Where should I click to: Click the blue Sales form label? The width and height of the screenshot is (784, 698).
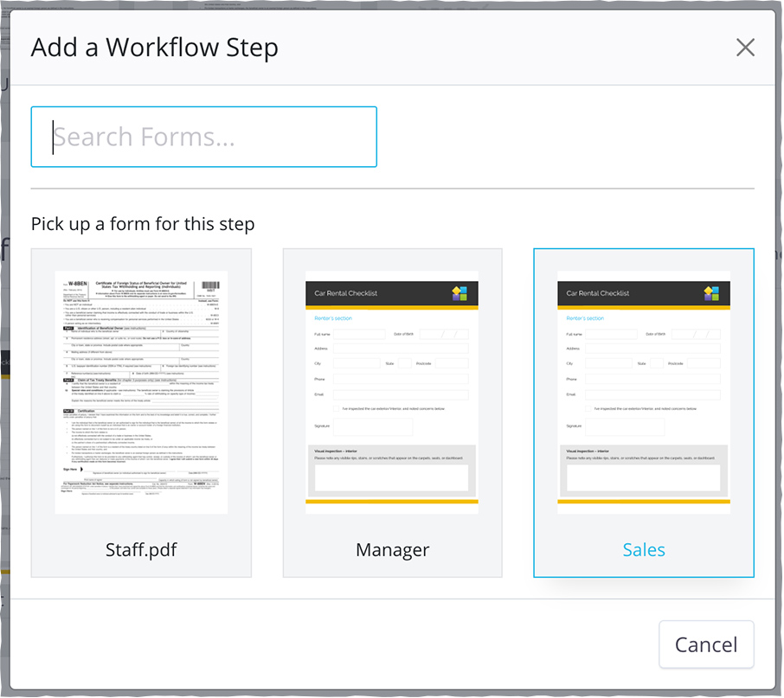point(644,550)
